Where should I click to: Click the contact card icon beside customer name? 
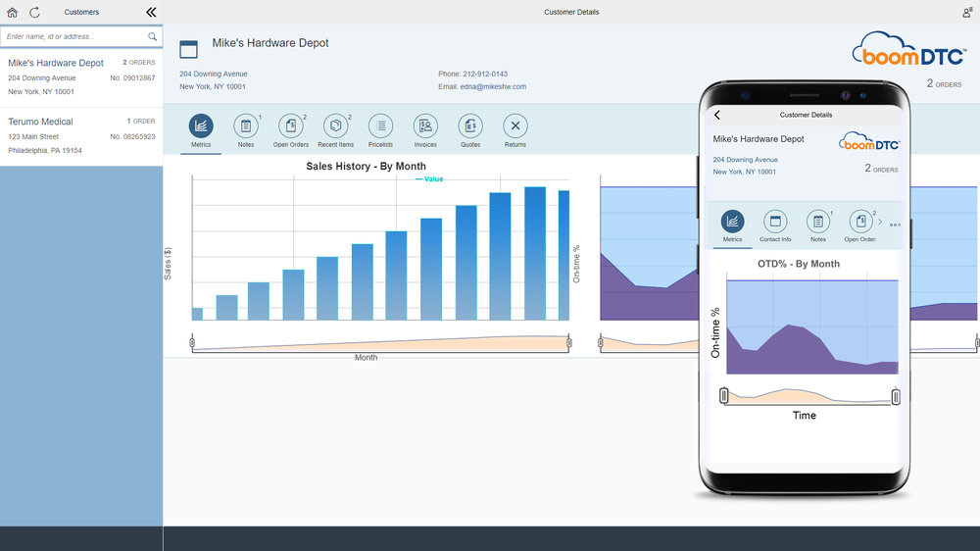(x=188, y=49)
